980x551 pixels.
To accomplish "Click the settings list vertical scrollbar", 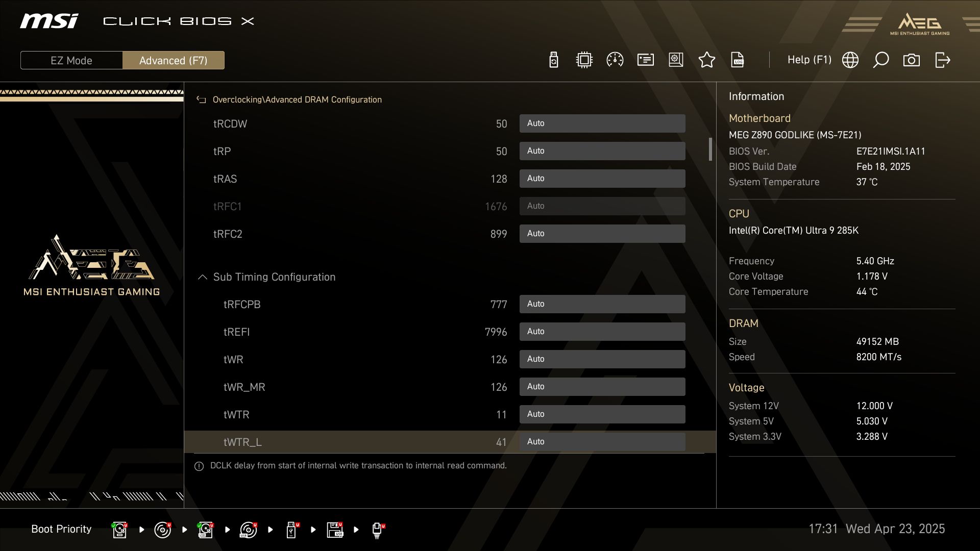I will [x=710, y=149].
